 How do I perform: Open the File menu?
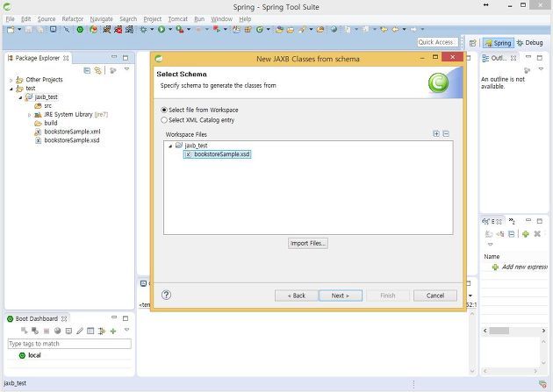pyautogui.click(x=10, y=19)
